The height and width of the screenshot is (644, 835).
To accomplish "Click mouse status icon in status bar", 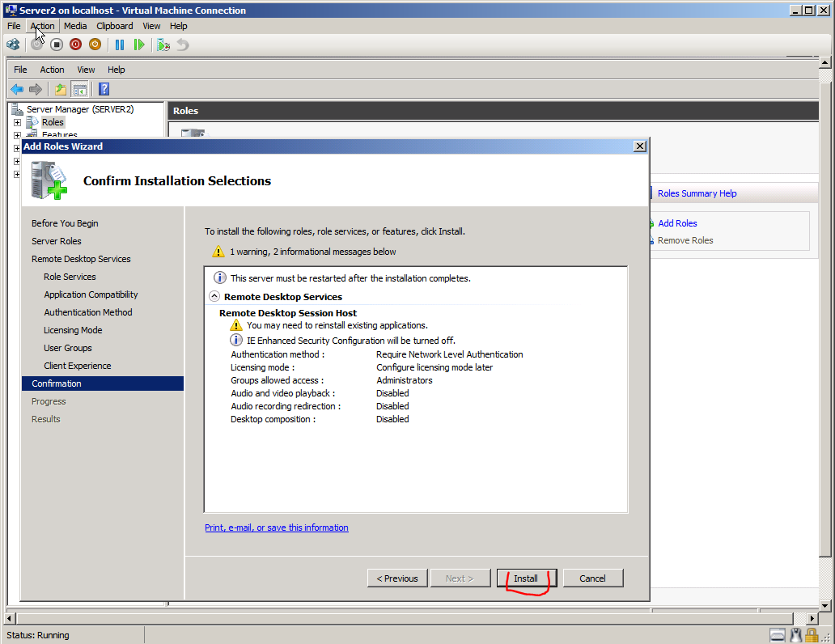I will pos(796,635).
